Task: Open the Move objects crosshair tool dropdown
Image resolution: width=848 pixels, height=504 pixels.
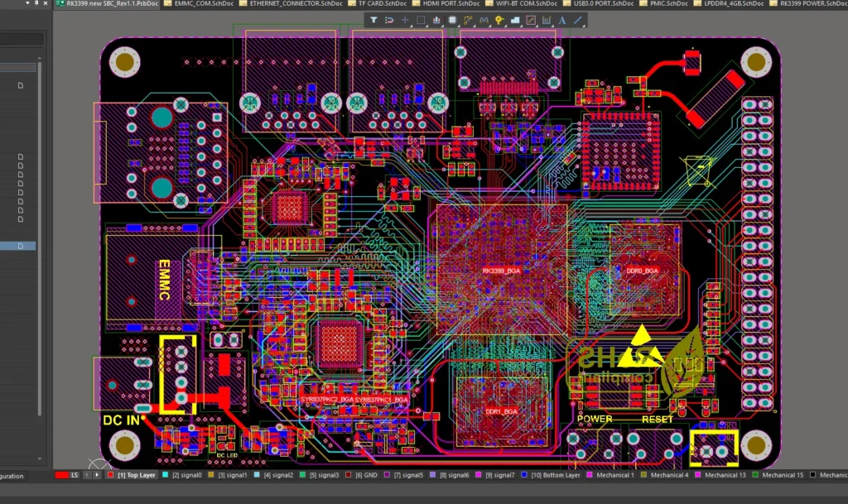Action: tap(405, 20)
